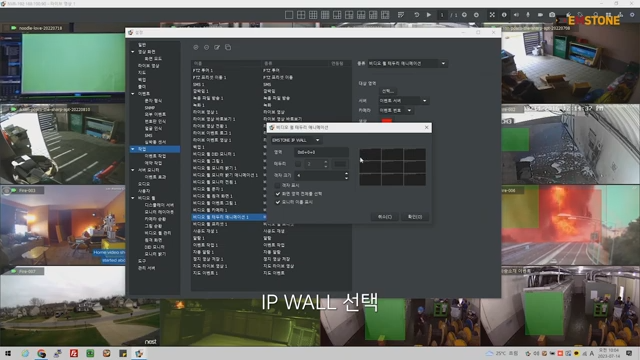Open Chrome from the taskbar
640x360 pixels.
pos(41,353)
